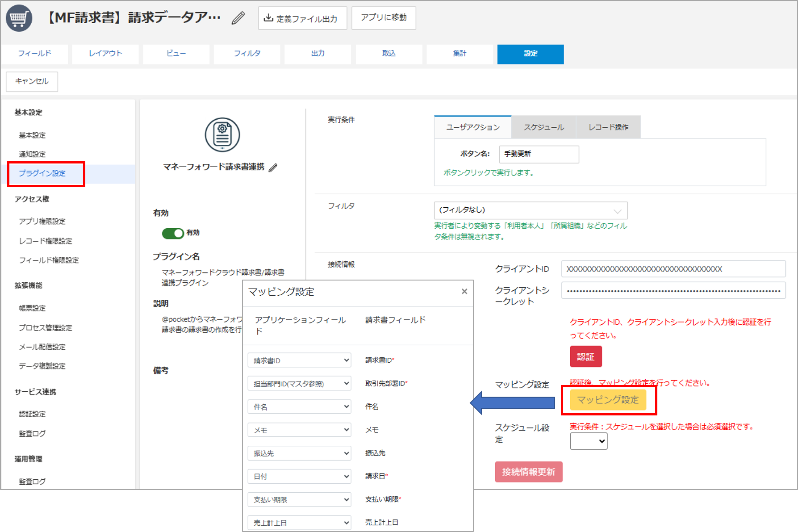
Task: Close the マッピング設定 dialog
Action: point(464,292)
